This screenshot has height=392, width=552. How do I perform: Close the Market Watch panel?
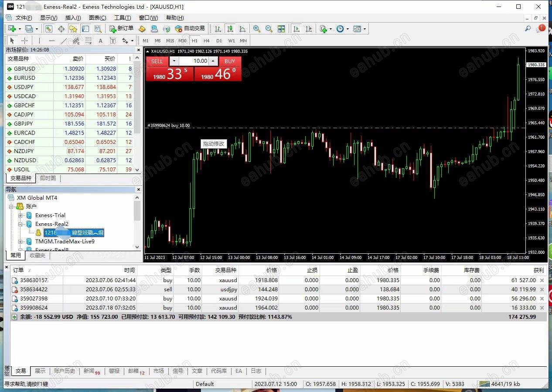139,50
